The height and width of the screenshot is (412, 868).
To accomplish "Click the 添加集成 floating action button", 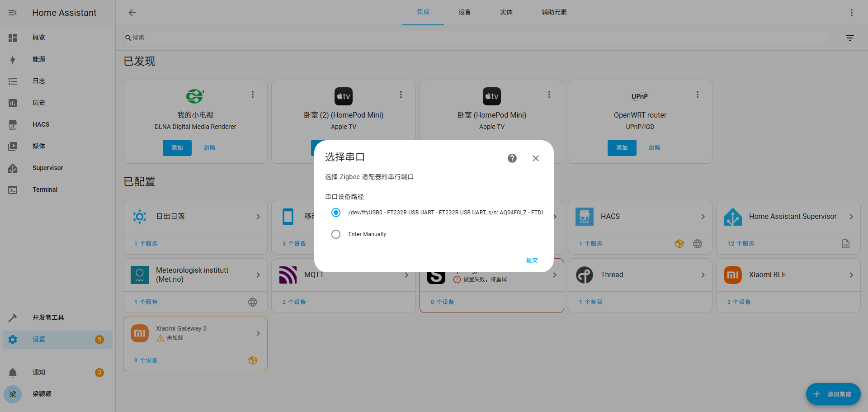I will pyautogui.click(x=833, y=394).
